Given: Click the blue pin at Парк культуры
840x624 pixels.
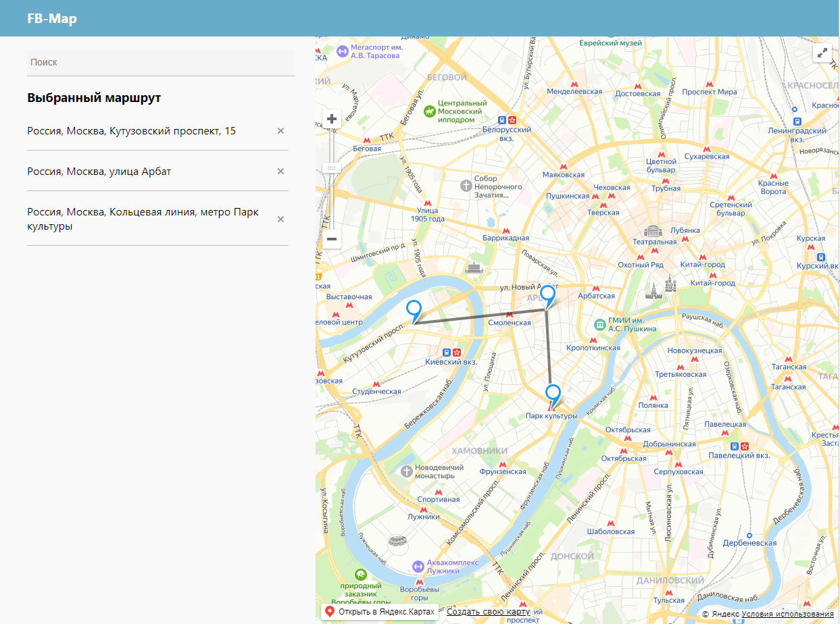Looking at the screenshot, I should tap(553, 392).
